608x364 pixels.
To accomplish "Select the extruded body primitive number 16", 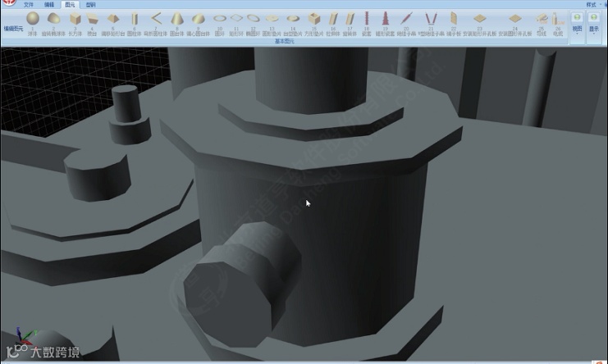I will coord(333,23).
